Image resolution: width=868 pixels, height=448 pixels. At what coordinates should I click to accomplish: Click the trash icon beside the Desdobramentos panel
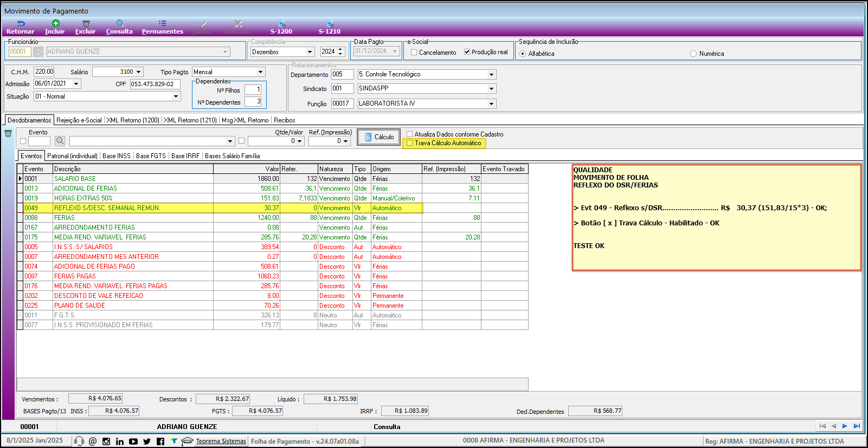click(8, 134)
